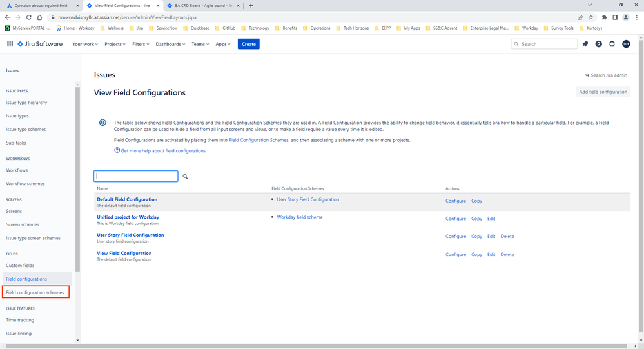Click Configure for Default Field Configuration
The image size is (644, 349).
pyautogui.click(x=456, y=201)
